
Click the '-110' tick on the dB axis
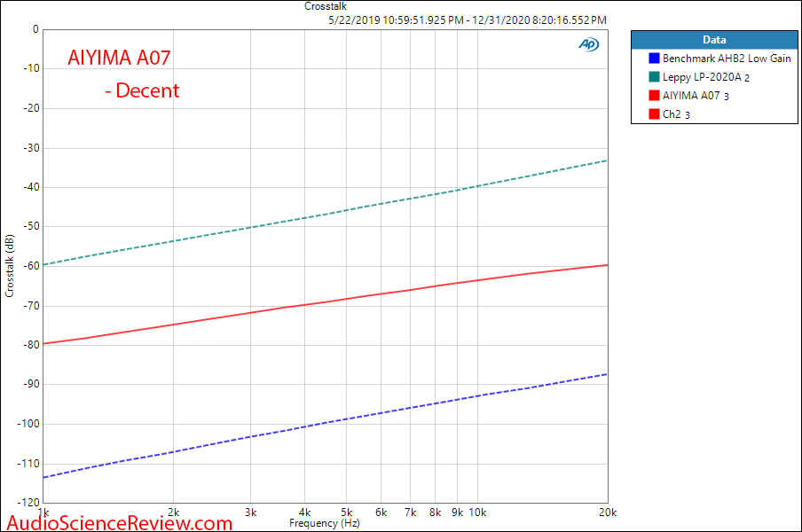click(x=28, y=464)
